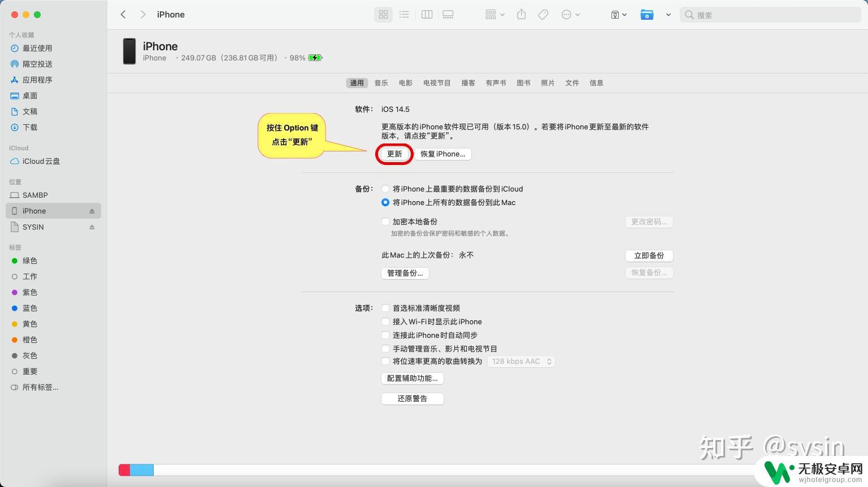868x487 pixels.
Task: Switch to the 照片 tab
Action: coord(548,83)
